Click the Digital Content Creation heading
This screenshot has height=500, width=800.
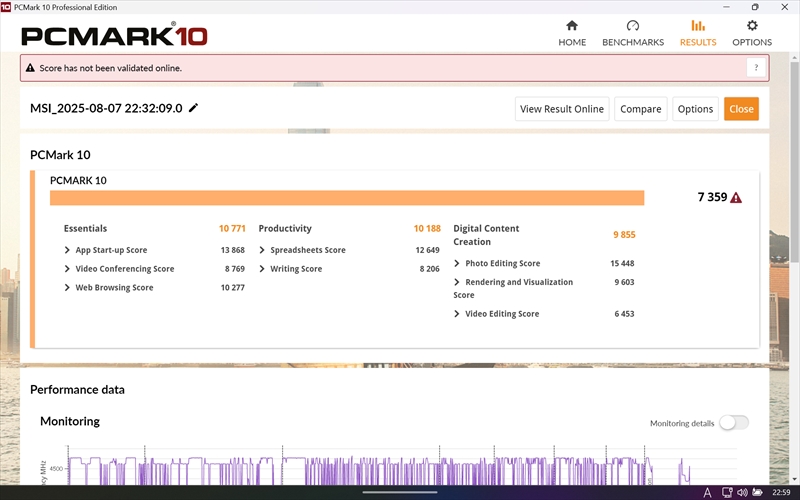pyautogui.click(x=486, y=235)
